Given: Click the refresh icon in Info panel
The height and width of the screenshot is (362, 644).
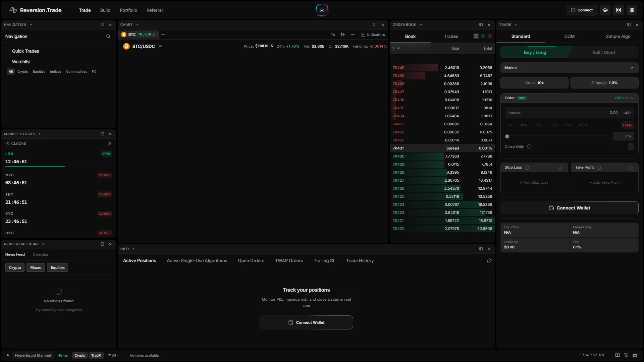Looking at the screenshot, I should point(489,261).
